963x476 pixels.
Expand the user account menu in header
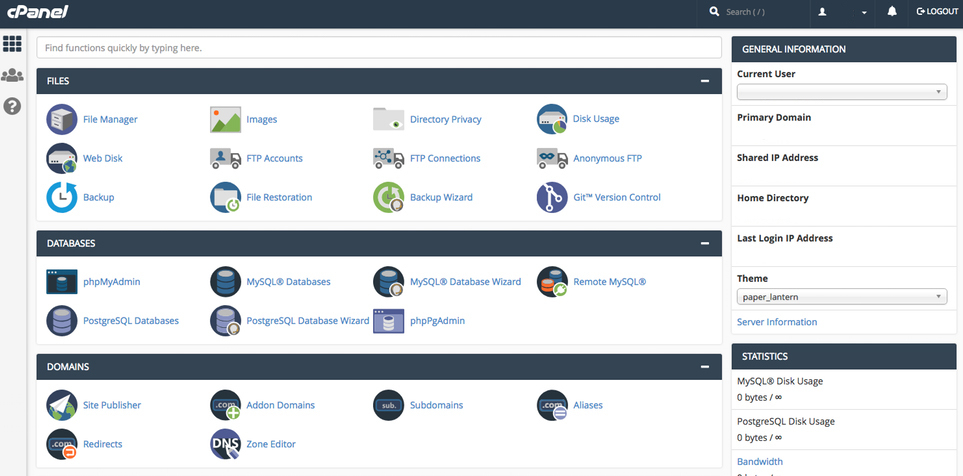click(x=842, y=12)
